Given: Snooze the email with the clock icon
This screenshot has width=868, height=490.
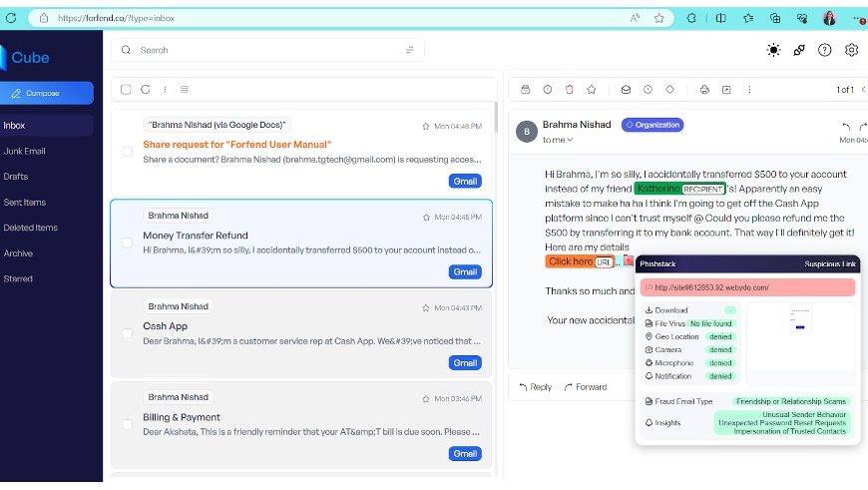Looking at the screenshot, I should 648,90.
